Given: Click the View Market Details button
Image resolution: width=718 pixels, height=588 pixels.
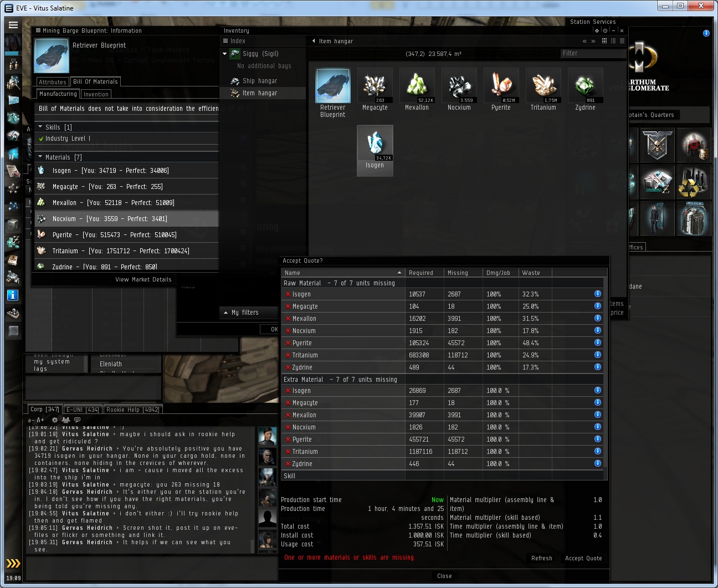Looking at the screenshot, I should 143,279.
